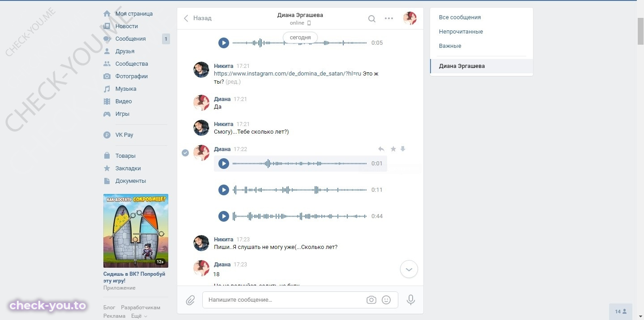The width and height of the screenshot is (644, 320).
Task: Open Блог footer link
Action: coord(109,307)
